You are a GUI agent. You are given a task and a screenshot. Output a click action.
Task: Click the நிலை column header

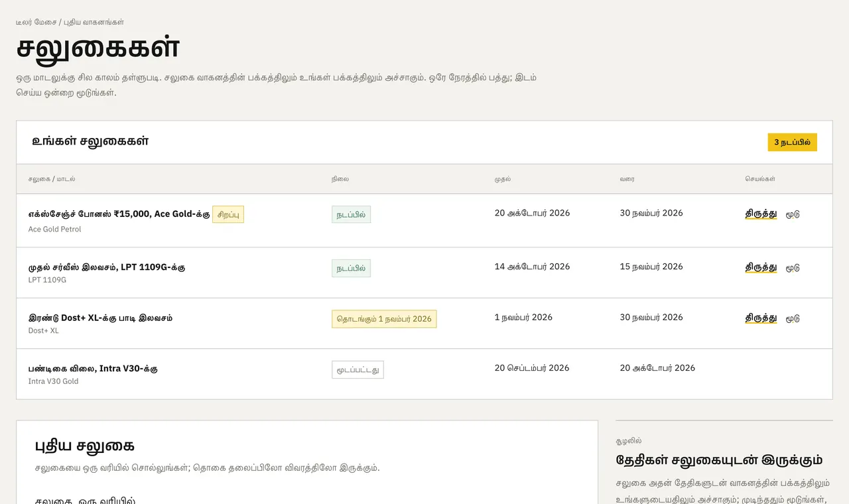tap(340, 179)
